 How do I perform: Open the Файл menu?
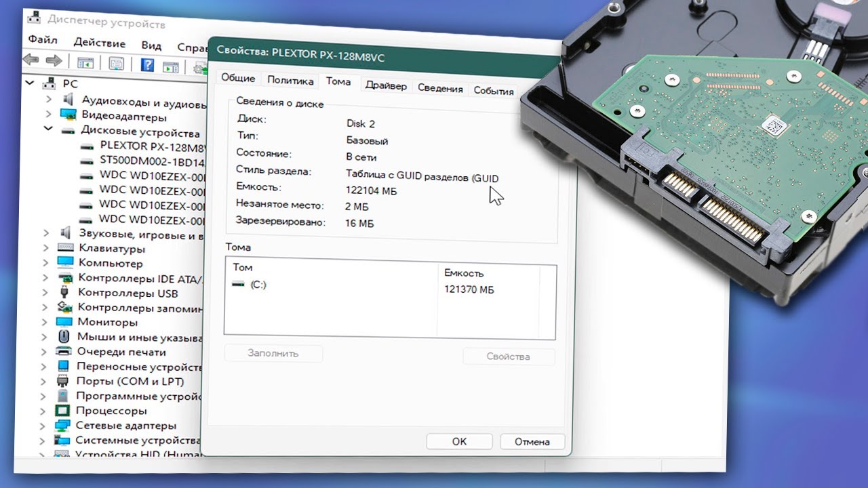pyautogui.click(x=42, y=41)
